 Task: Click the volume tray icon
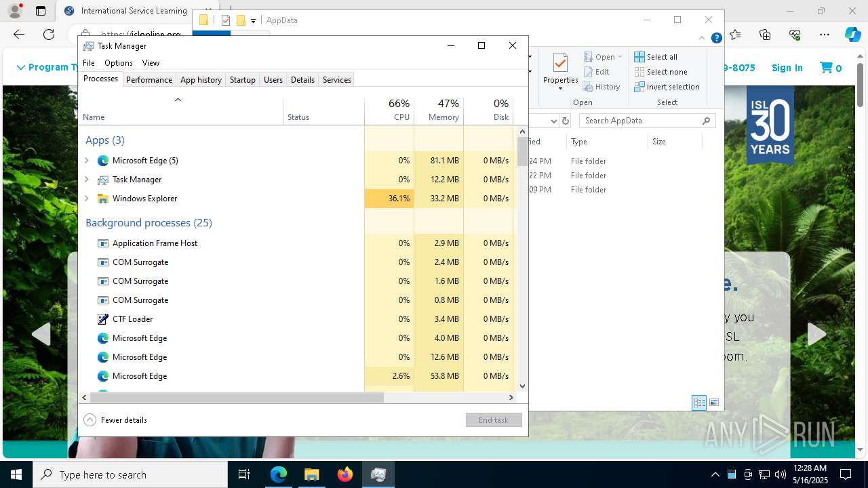point(781,474)
